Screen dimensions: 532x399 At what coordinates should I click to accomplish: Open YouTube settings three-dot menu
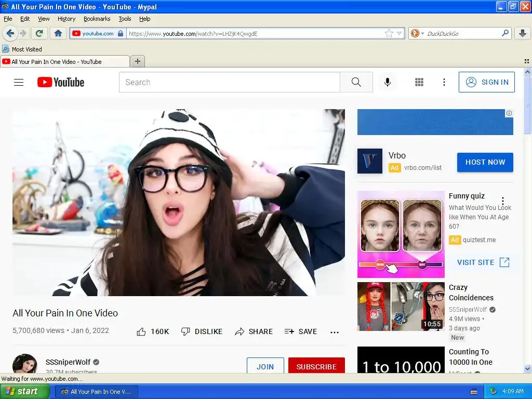444,82
